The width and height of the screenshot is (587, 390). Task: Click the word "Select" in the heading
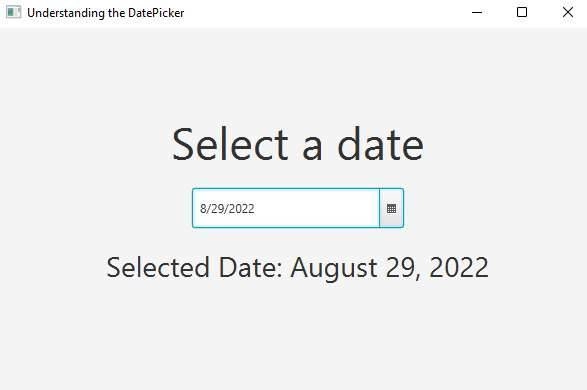(230, 144)
